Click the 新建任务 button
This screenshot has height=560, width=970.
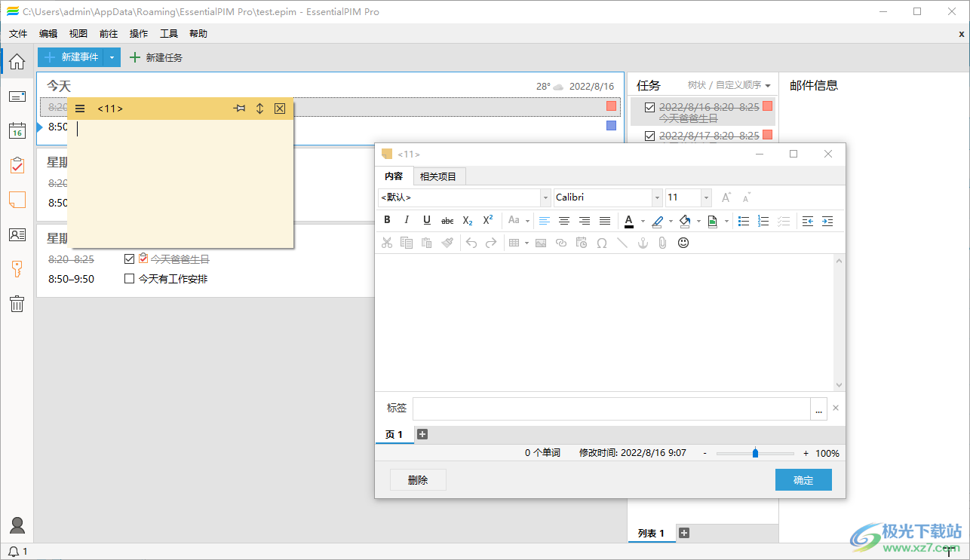156,57
